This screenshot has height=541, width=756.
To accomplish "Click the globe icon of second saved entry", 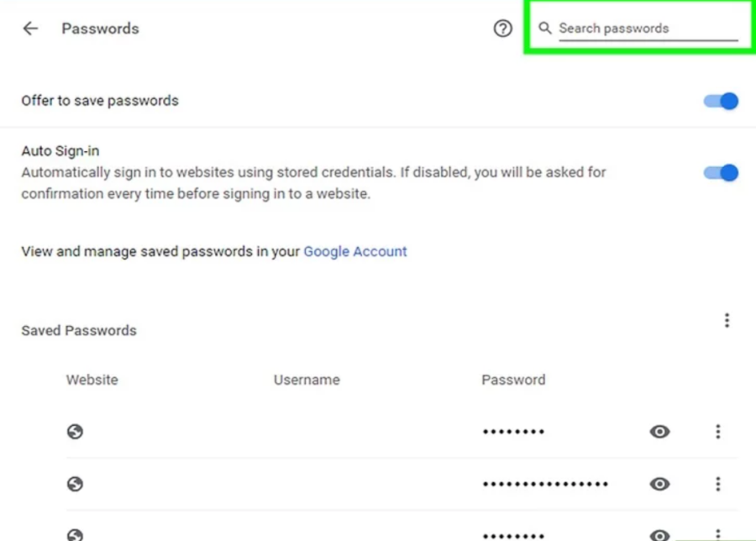I will point(75,484).
